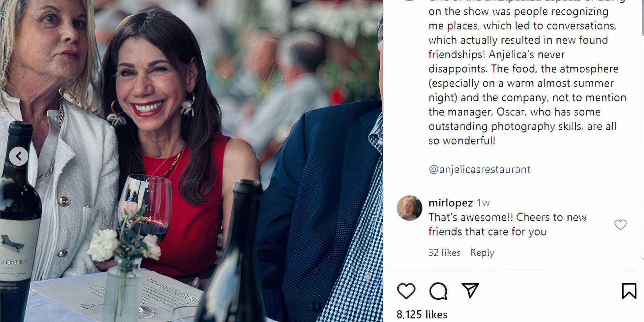Like mirlopez's comment with the small heart

[x=620, y=225]
